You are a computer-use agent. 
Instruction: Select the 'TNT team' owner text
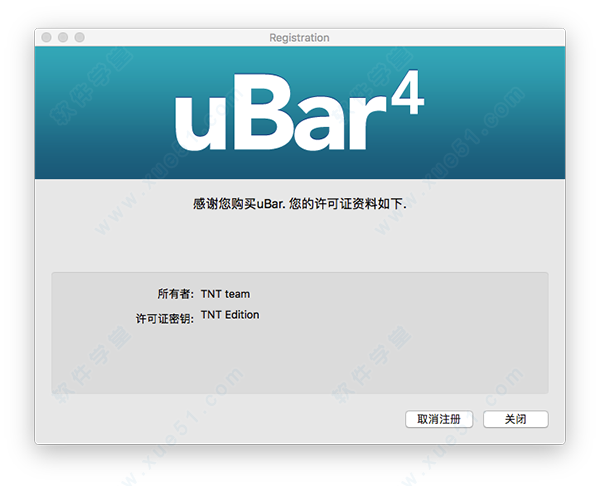pyautogui.click(x=225, y=294)
